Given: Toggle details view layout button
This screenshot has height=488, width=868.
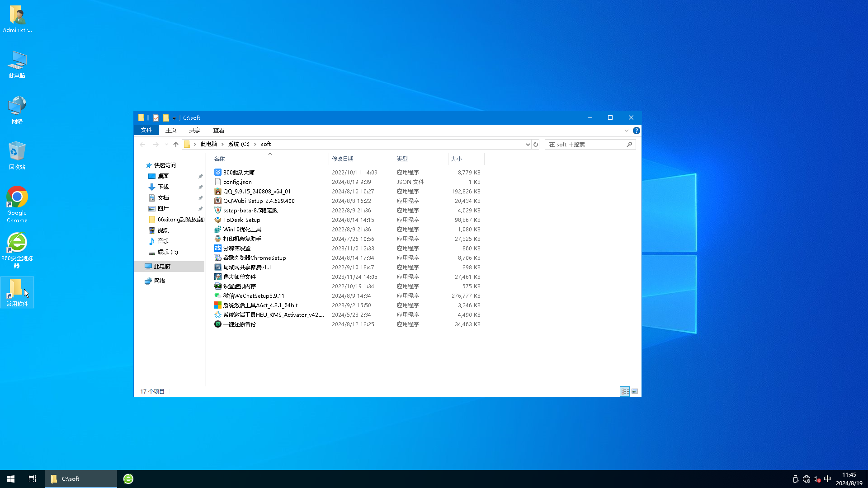Looking at the screenshot, I should pyautogui.click(x=625, y=391).
